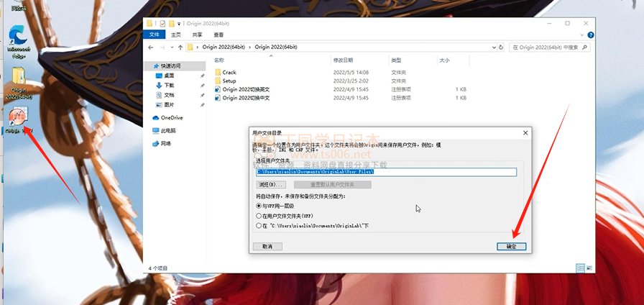Switch to the 主页 ribbon tab
This screenshot has width=644, height=305.
coord(176,35)
